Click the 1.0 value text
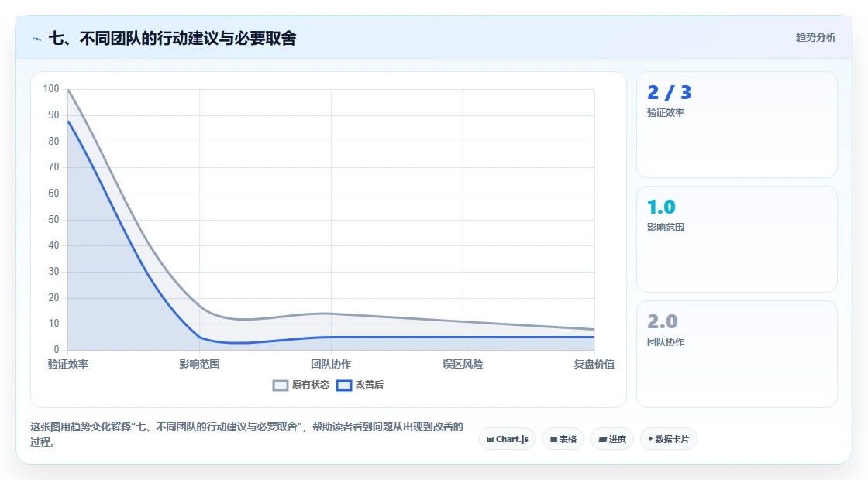The width and height of the screenshot is (868, 480). tap(662, 207)
